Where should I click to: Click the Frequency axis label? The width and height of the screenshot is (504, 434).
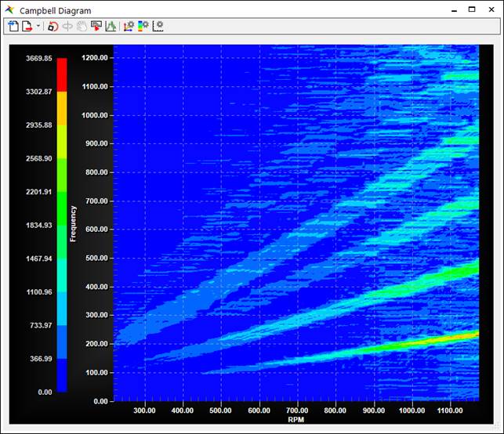pyautogui.click(x=73, y=223)
